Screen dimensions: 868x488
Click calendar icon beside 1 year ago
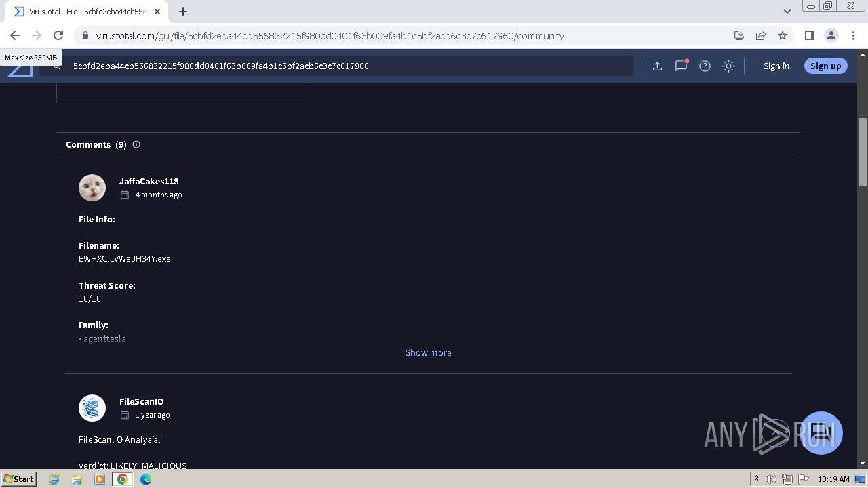point(125,415)
